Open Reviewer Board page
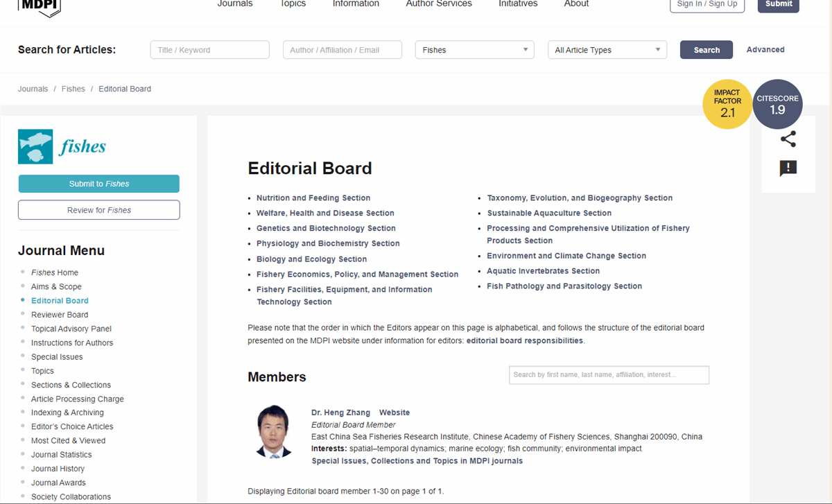The width and height of the screenshot is (832, 504). point(60,315)
